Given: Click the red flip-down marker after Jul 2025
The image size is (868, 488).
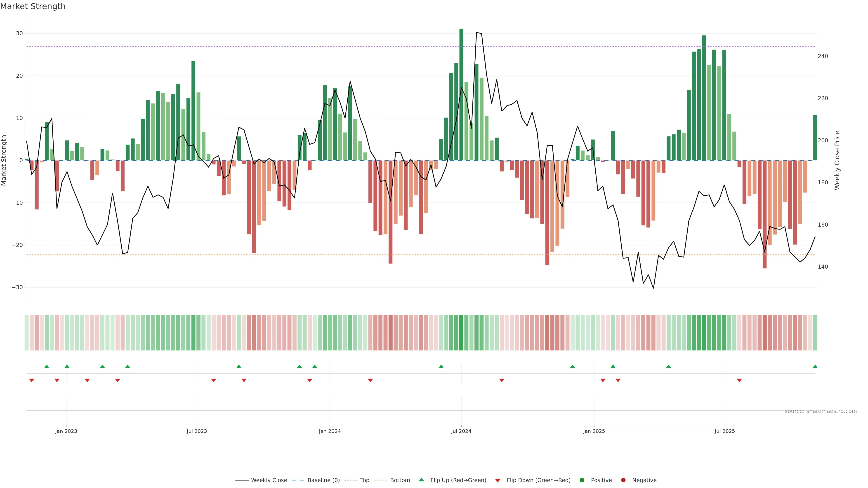Looking at the screenshot, I should pyautogui.click(x=739, y=380).
